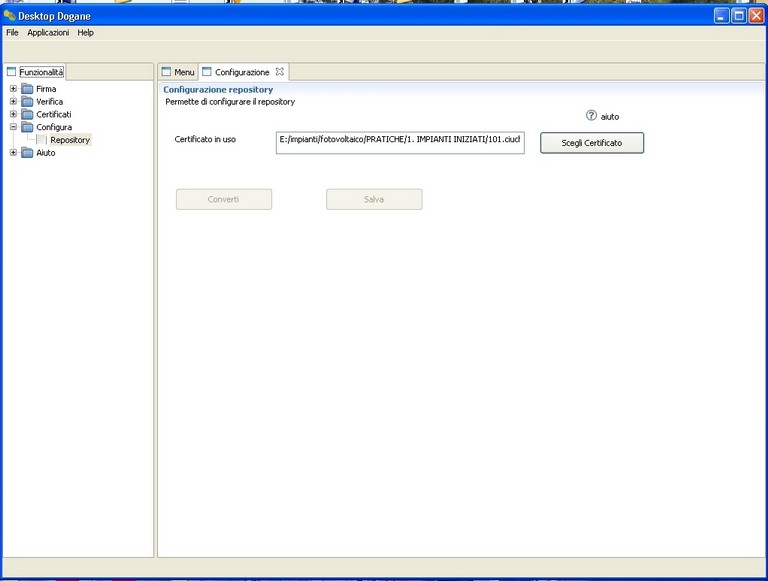Click the Funzionalità panel icon
The height and width of the screenshot is (581, 768).
(x=11, y=72)
